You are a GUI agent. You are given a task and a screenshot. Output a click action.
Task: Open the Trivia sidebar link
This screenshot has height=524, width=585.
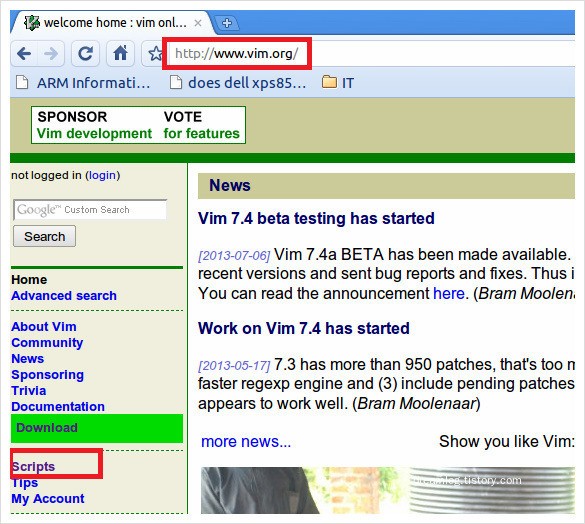(x=29, y=391)
